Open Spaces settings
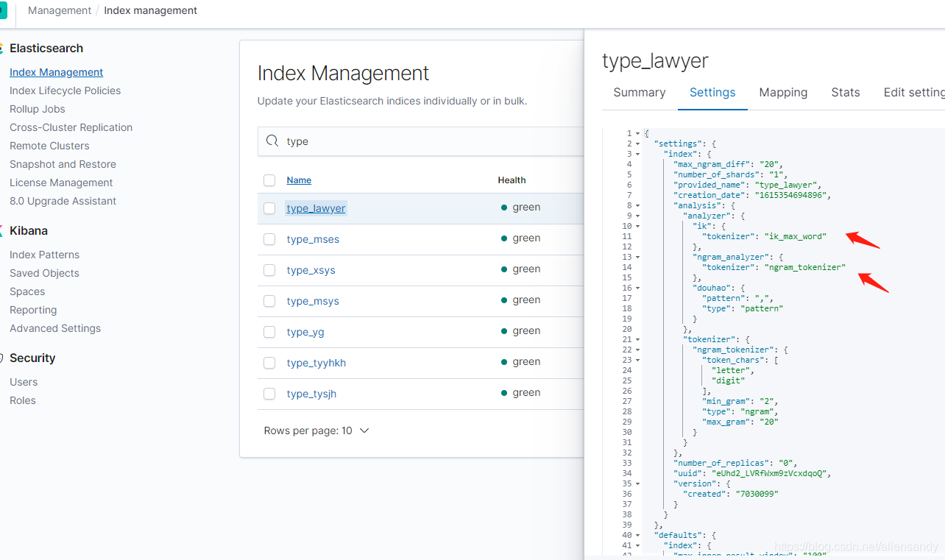The height and width of the screenshot is (560, 945). click(x=27, y=291)
